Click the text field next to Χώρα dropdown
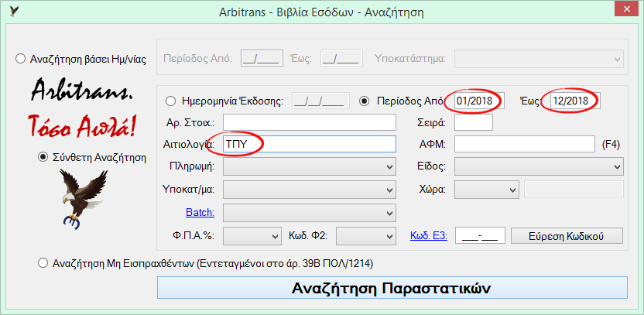 [574, 190]
